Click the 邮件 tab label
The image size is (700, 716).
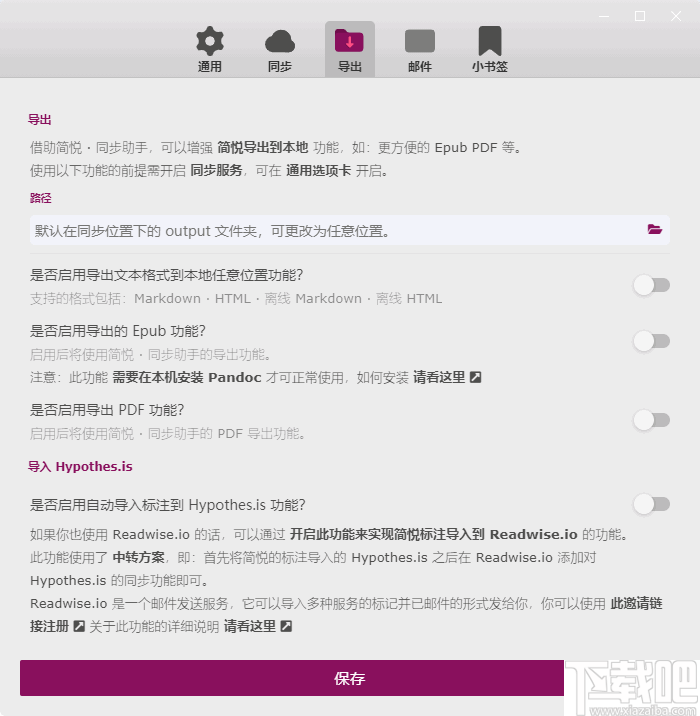pyautogui.click(x=420, y=67)
